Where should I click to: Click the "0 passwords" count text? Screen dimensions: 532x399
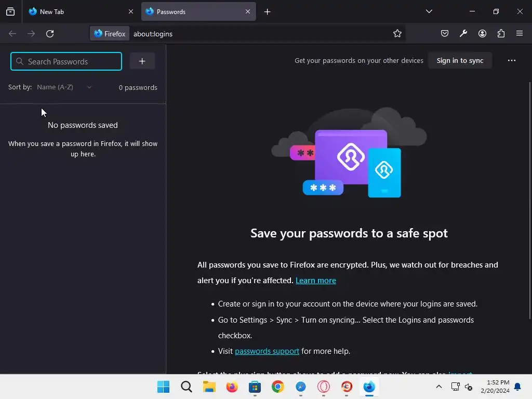point(138,87)
